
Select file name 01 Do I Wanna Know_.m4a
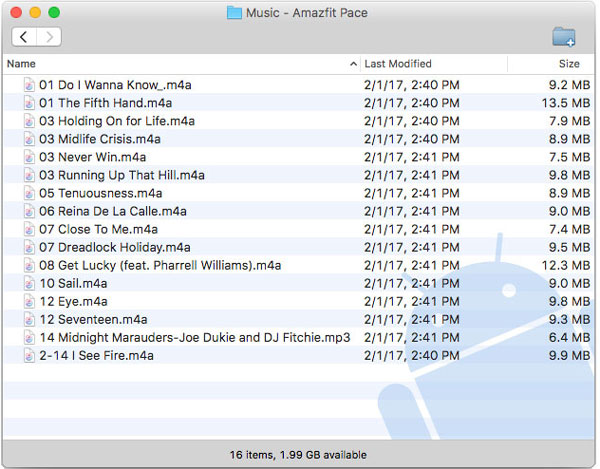tap(115, 85)
